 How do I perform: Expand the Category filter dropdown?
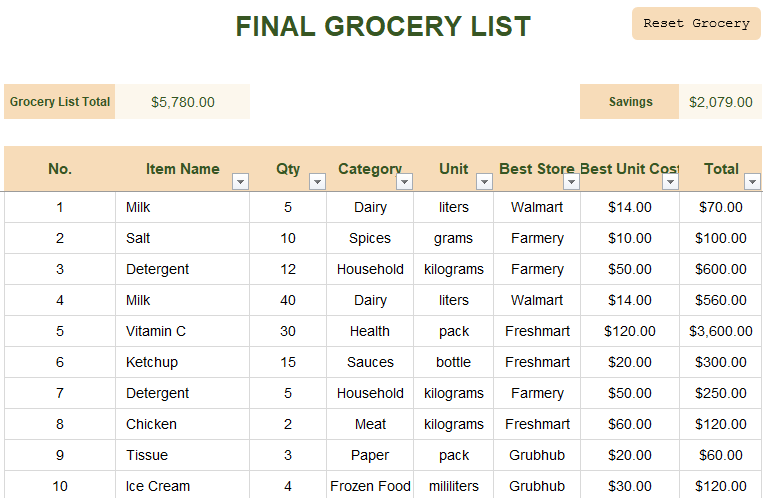click(404, 182)
